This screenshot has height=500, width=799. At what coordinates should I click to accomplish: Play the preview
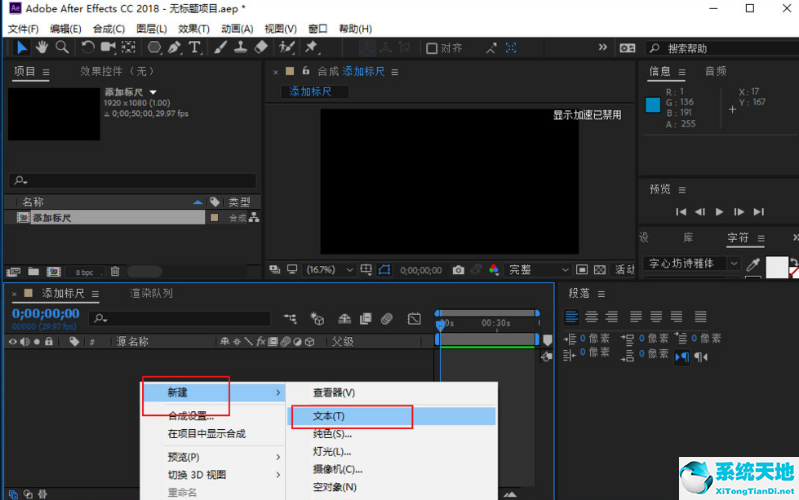(719, 212)
